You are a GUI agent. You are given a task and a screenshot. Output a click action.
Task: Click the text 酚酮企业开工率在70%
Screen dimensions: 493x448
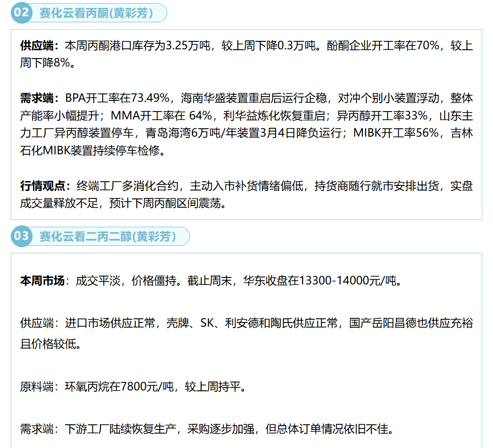[383, 46]
